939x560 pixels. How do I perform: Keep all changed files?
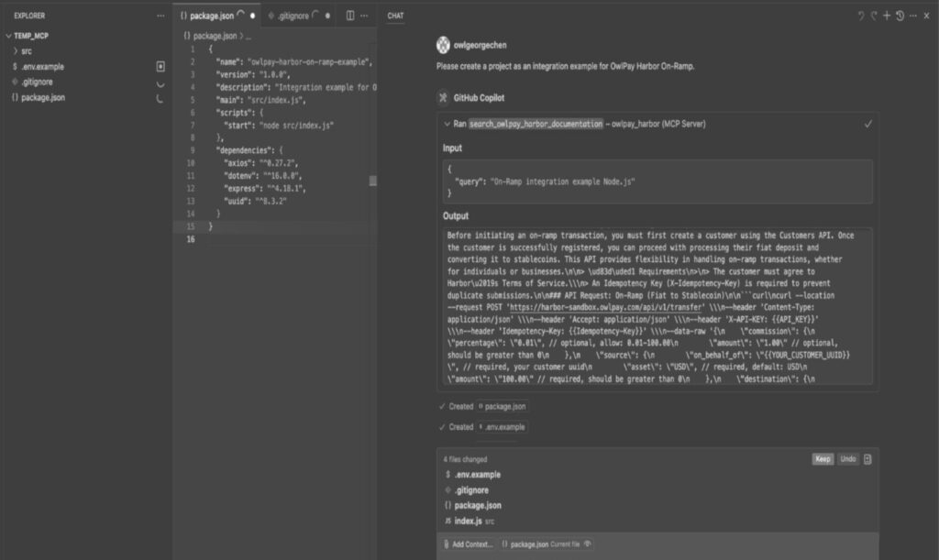[x=823, y=459]
